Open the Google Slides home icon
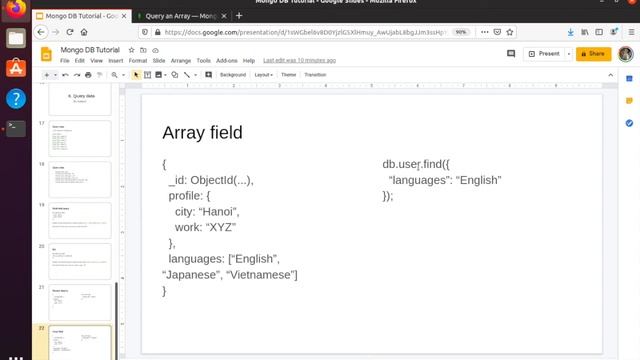Image resolution: width=640 pixels, height=360 pixels. pos(46,54)
